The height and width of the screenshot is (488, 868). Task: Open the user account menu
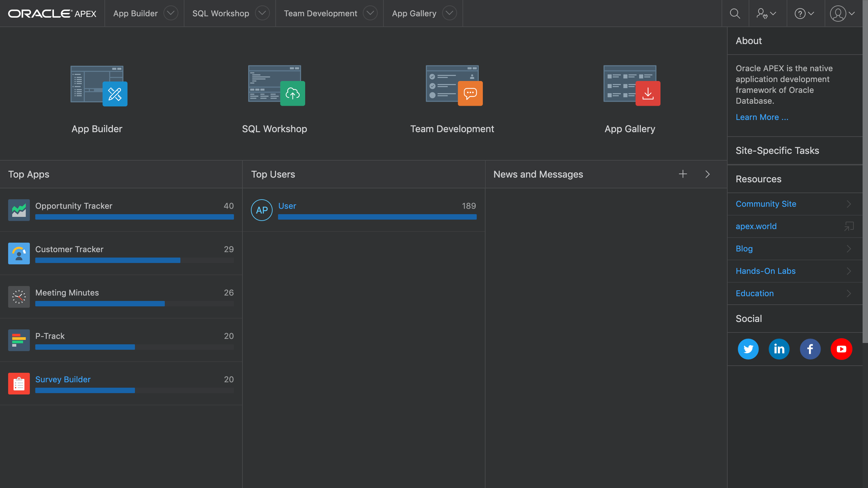[842, 14]
